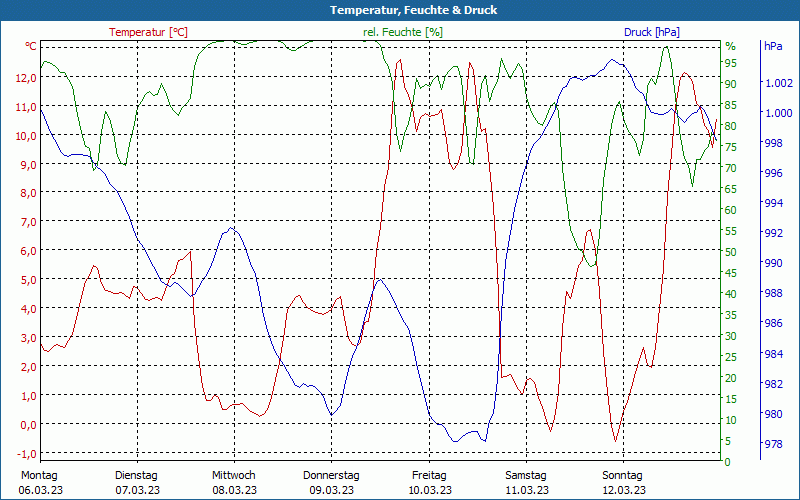Click the 978 tick on the pressure axis

pyautogui.click(x=773, y=444)
